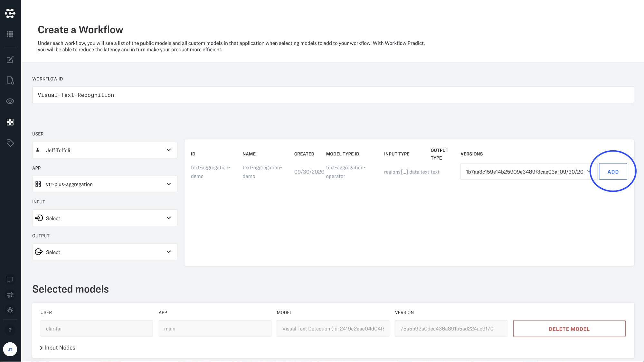Open the JT user avatar menu
The width and height of the screenshot is (644, 362).
coord(10,349)
